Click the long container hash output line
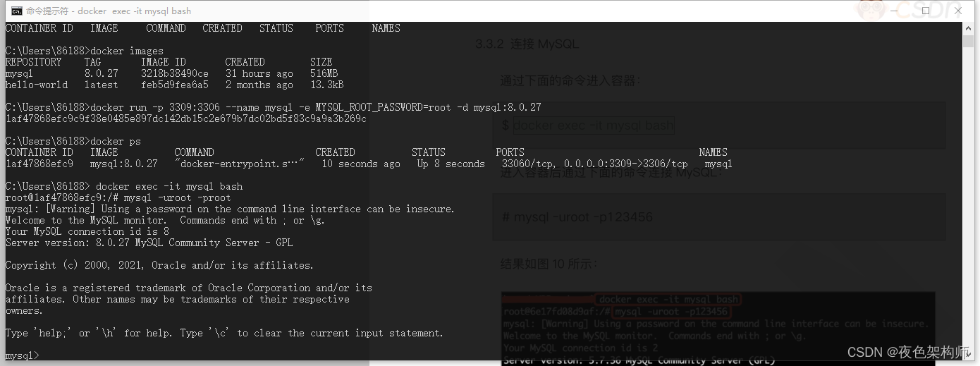 tap(185, 118)
